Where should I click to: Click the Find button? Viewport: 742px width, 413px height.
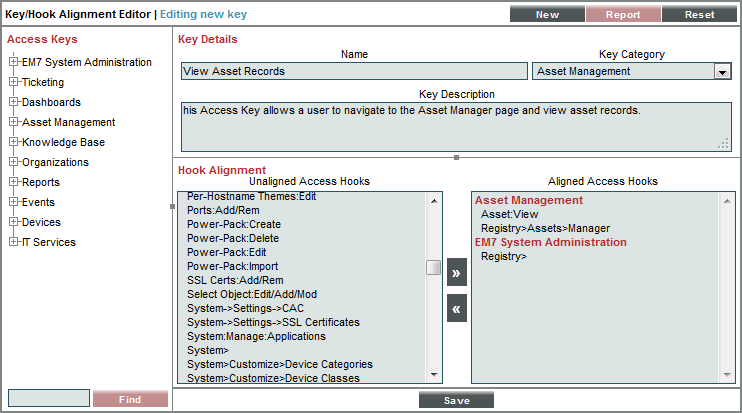(130, 399)
